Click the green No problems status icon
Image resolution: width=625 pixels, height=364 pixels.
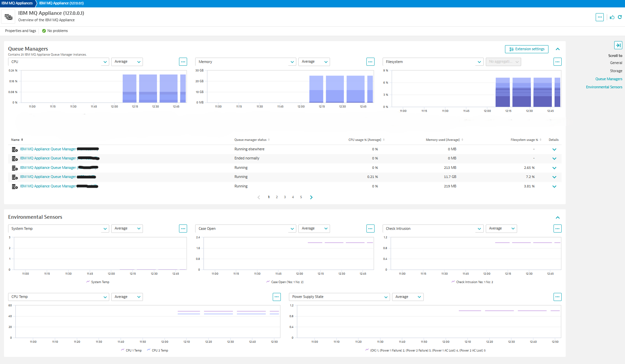click(x=44, y=31)
